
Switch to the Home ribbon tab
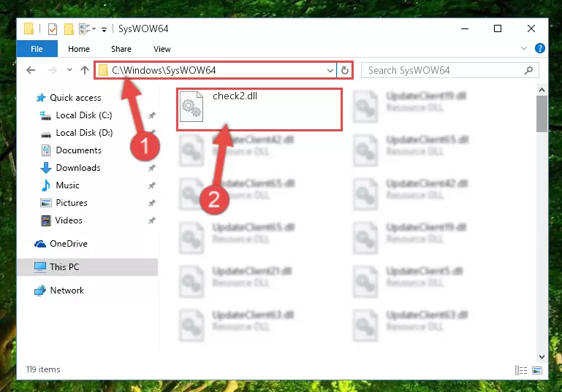click(79, 49)
